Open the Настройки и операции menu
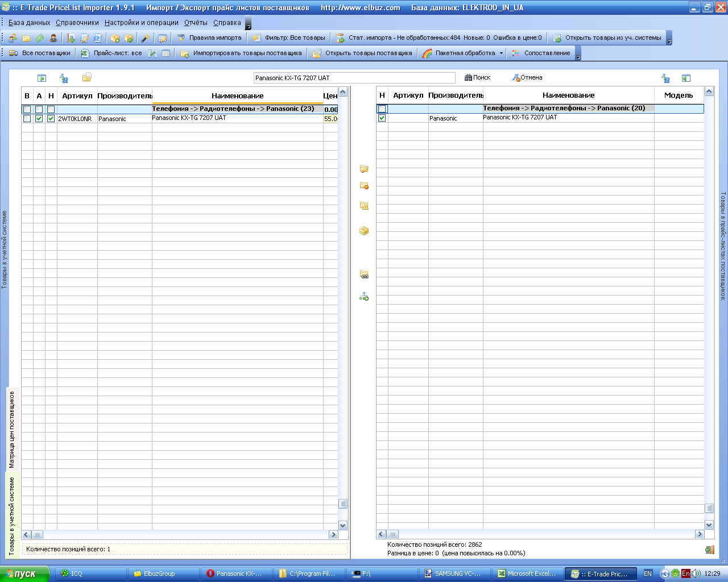Viewport: 728px width, 582px height. pyautogui.click(x=142, y=23)
